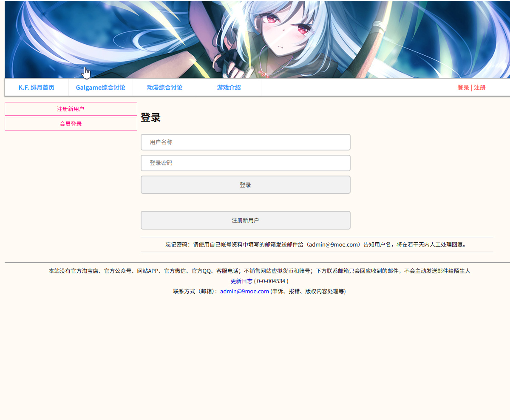Image resolution: width=510 pixels, height=420 pixels.
Task: Click the 登录 page heading
Action: (150, 118)
